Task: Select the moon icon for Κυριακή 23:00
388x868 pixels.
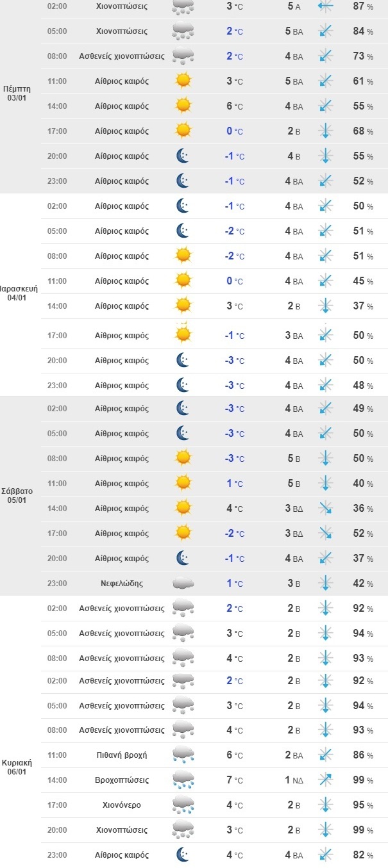Action: tap(183, 855)
